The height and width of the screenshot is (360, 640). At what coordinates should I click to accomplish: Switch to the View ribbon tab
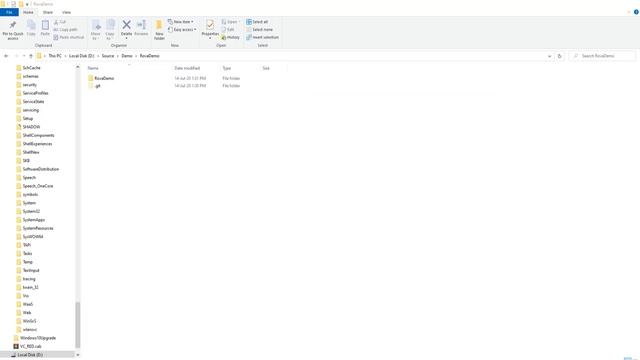coord(67,12)
